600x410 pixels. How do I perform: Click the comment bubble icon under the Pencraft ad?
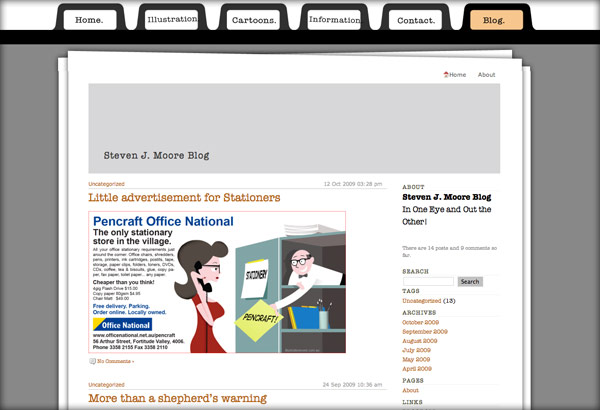[x=92, y=361]
